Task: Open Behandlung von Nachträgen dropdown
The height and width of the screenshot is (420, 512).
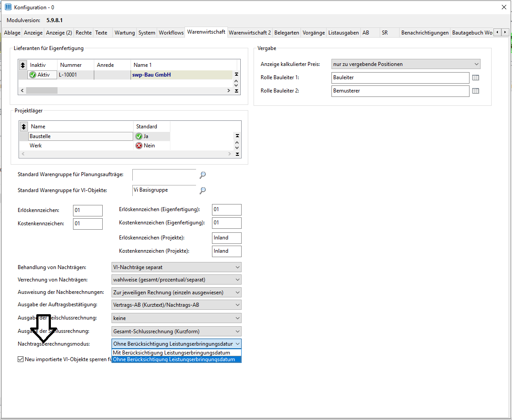Action: [176, 267]
